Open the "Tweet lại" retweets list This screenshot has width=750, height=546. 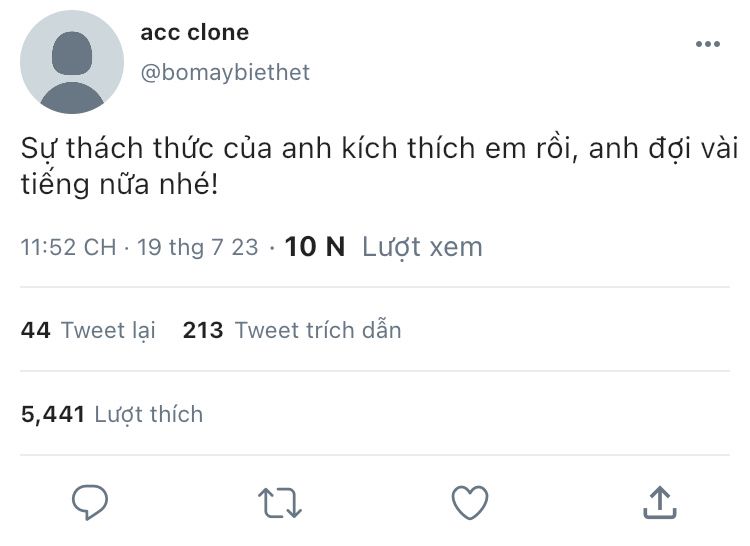click(108, 330)
